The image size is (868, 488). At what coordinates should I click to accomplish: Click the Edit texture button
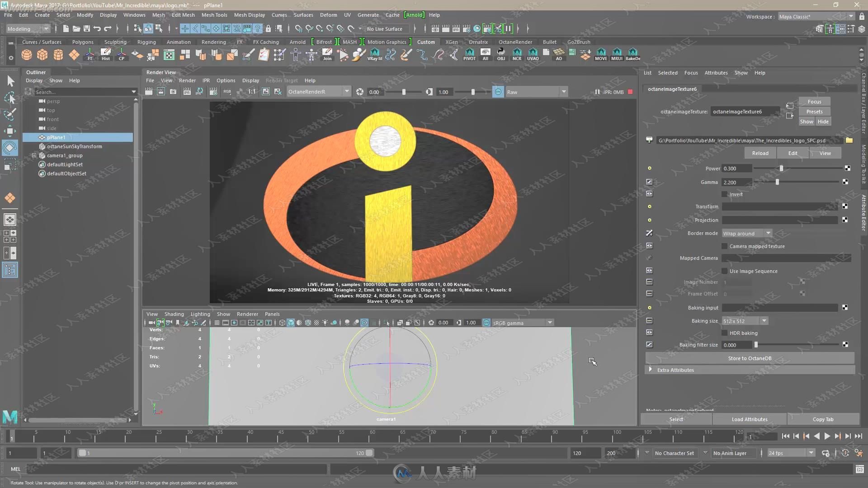click(793, 153)
